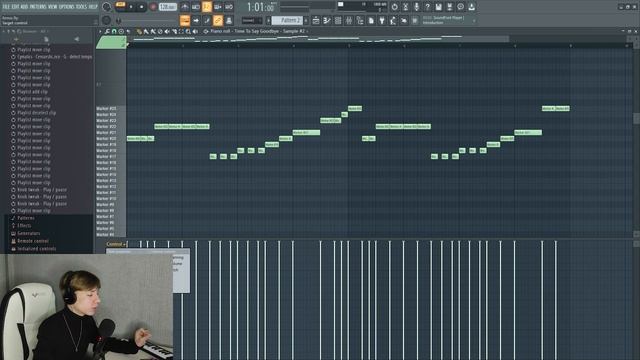Toggle pattern/song mode switch
The width and height of the screenshot is (640, 360).
coord(120,5)
